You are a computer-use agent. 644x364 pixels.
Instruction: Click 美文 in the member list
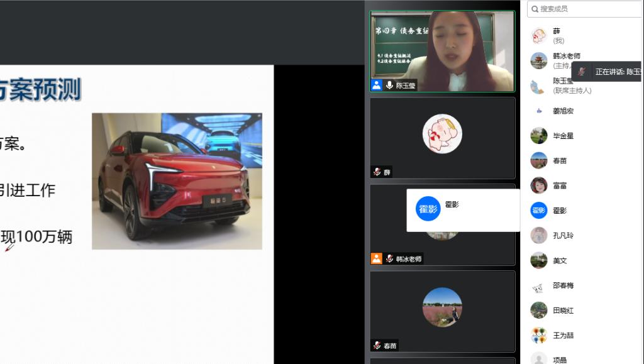coord(560,260)
